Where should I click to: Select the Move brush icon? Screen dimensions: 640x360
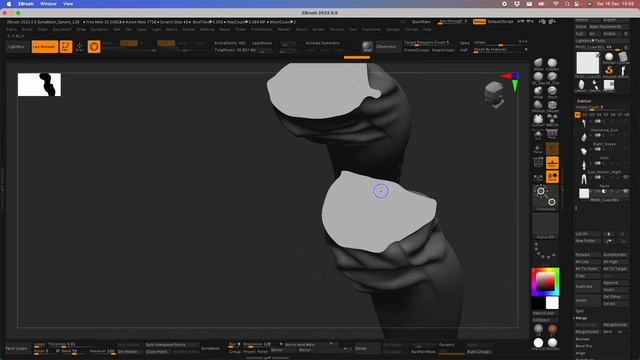[x=538, y=63]
